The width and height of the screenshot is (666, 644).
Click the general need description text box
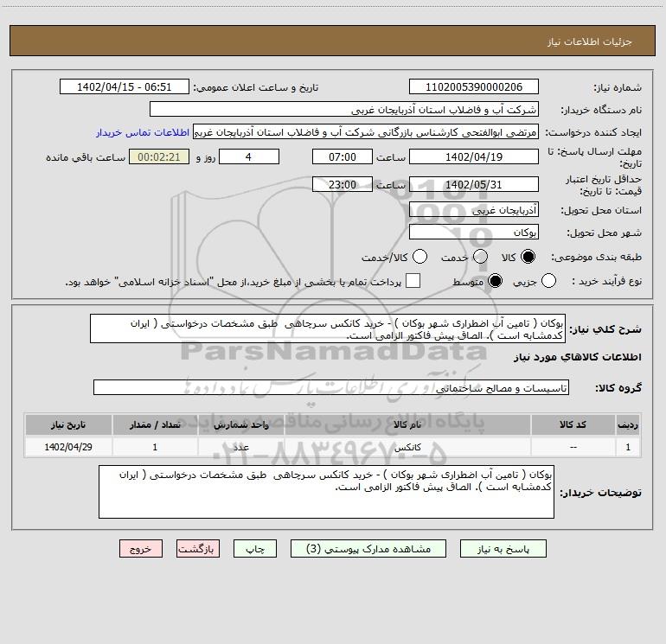click(x=328, y=328)
